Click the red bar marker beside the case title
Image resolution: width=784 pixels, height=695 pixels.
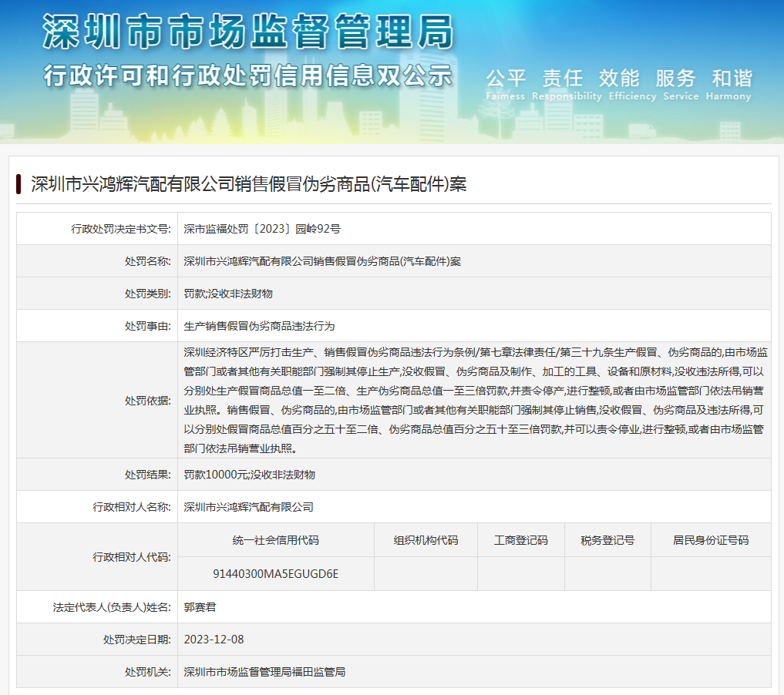click(x=18, y=184)
